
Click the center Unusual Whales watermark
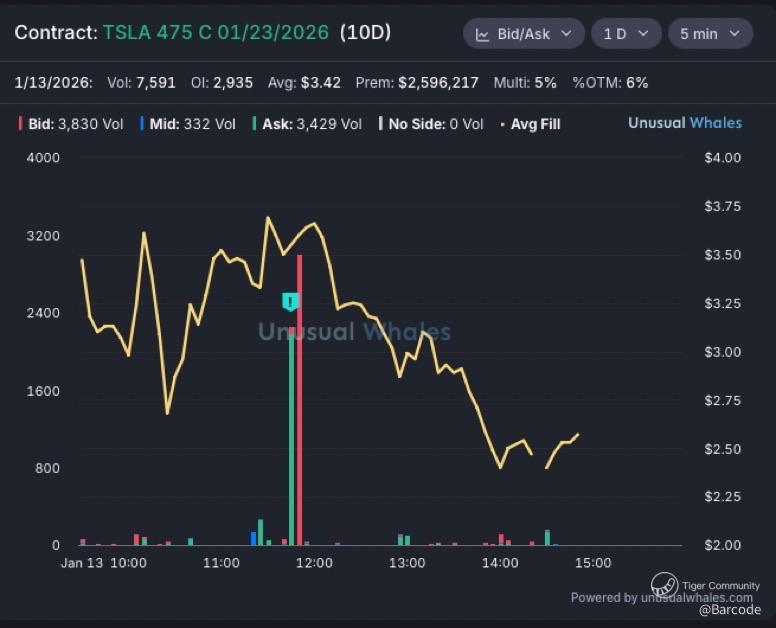[x=354, y=332]
